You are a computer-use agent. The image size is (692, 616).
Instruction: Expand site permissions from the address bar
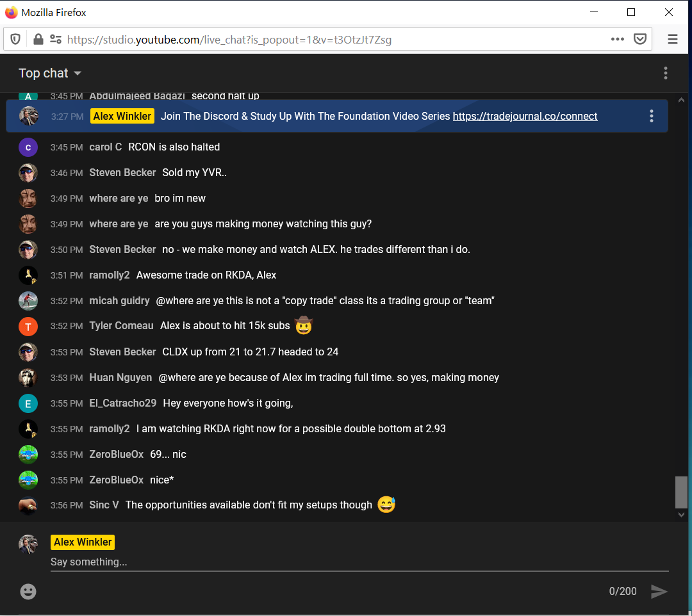click(56, 38)
